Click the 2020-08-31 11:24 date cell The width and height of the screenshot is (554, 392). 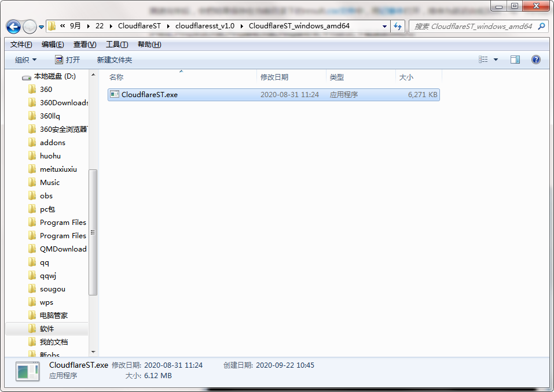coord(289,95)
